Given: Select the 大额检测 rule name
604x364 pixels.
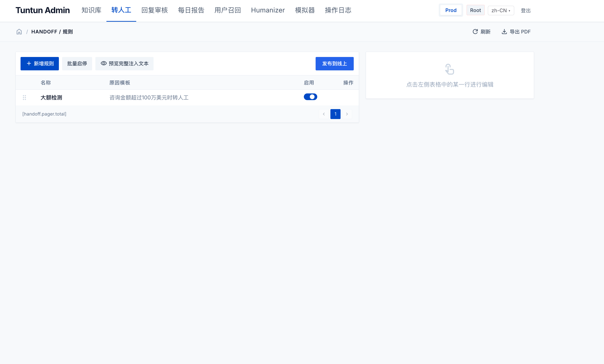Looking at the screenshot, I should 51,98.
